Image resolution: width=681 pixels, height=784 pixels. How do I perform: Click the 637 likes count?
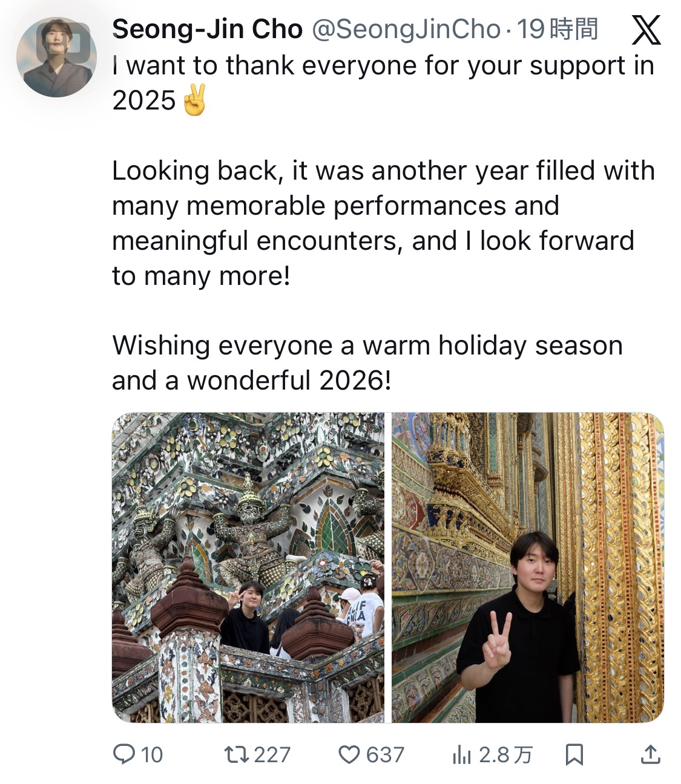(385, 754)
